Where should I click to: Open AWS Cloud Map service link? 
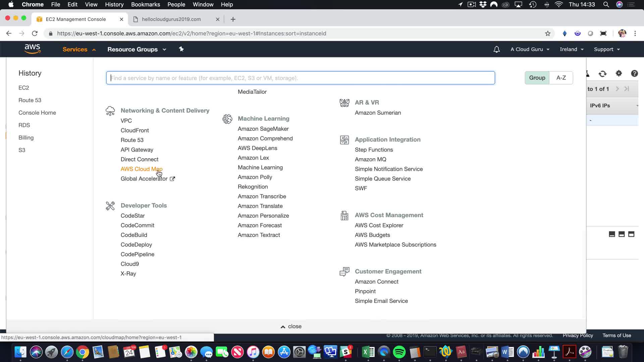141,169
